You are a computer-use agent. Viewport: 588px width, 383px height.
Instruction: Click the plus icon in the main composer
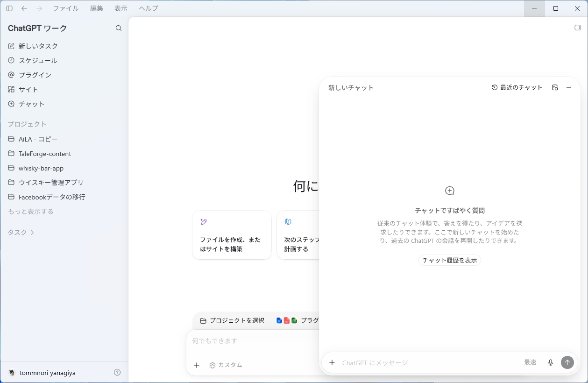tap(197, 365)
